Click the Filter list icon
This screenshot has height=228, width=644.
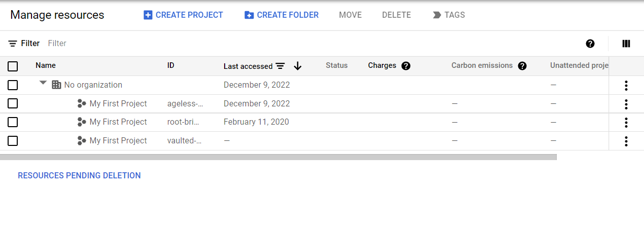pos(13,44)
